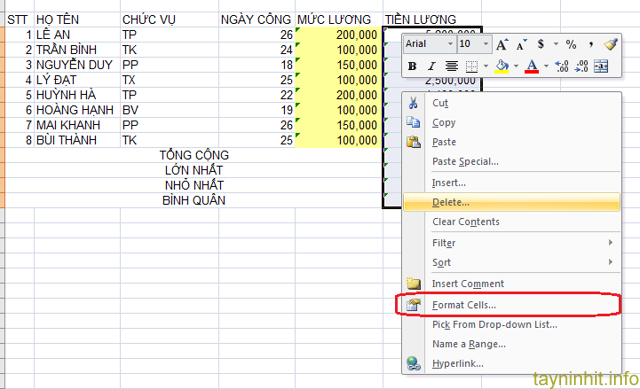
Task: Click the Merge and Center icon
Action: (601, 66)
